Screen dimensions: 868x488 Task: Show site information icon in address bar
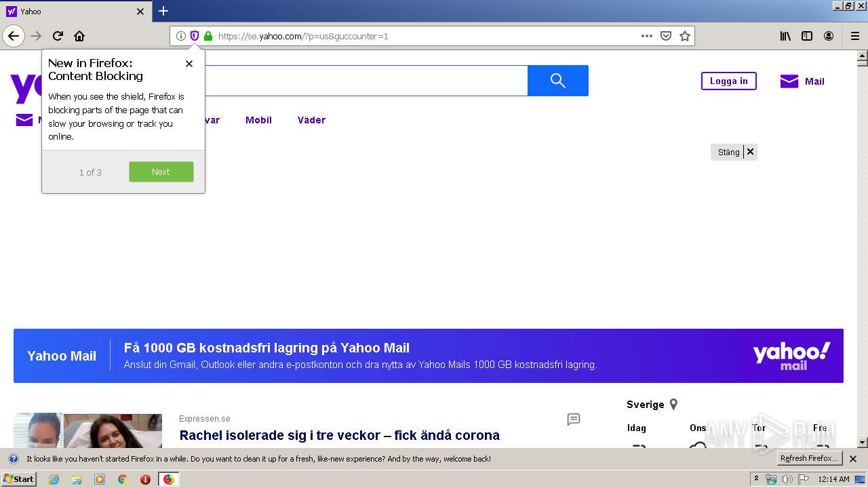pos(181,36)
